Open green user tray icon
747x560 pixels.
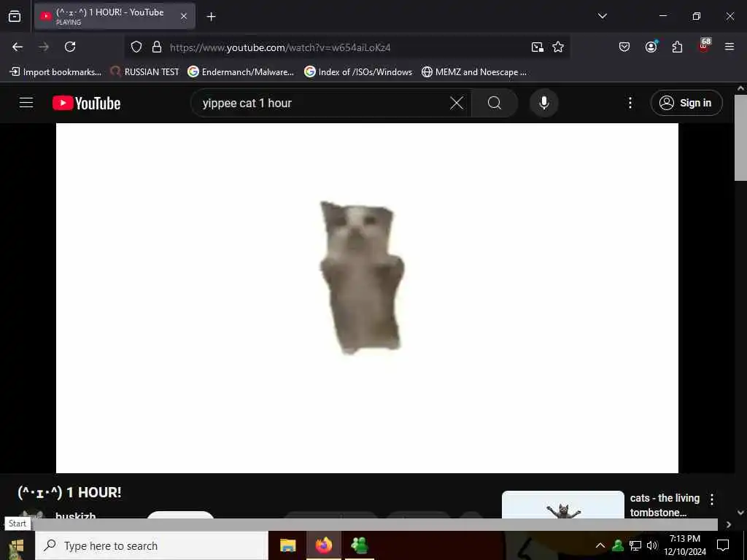point(618,545)
